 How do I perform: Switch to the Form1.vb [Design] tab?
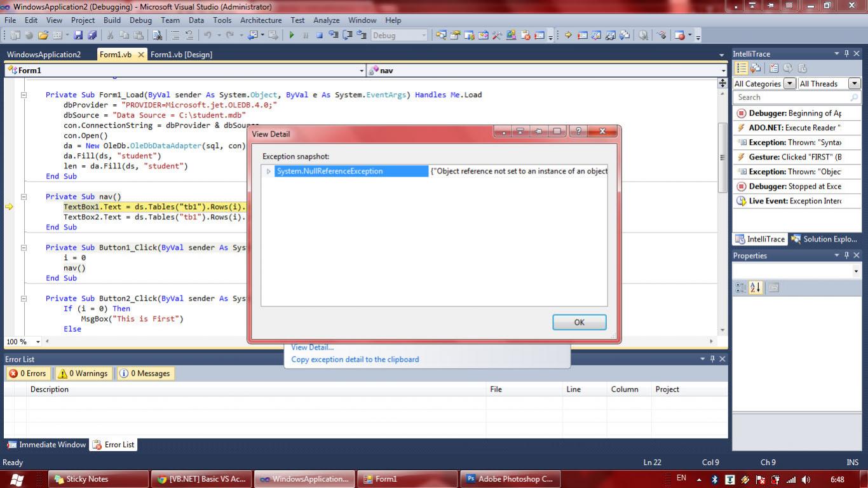(181, 55)
